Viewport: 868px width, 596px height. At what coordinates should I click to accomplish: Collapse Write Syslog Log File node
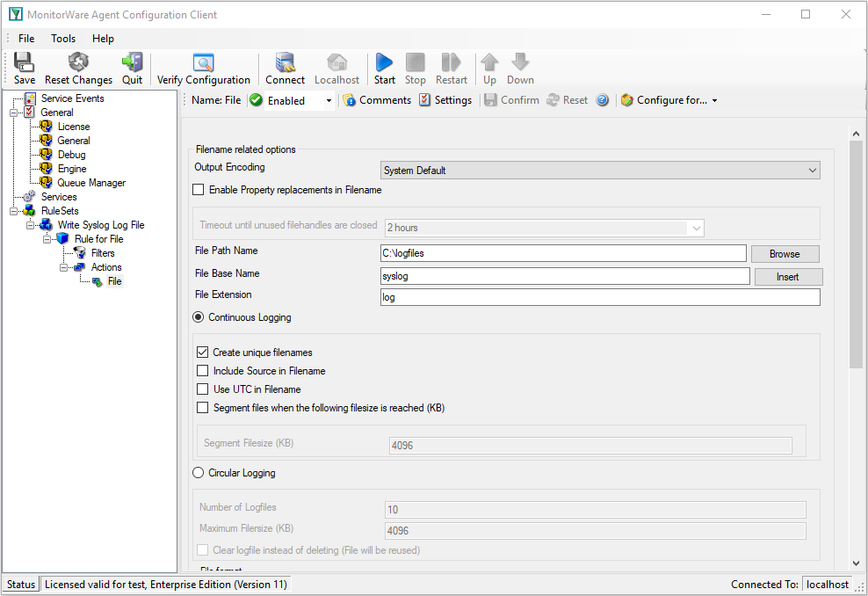(x=31, y=225)
